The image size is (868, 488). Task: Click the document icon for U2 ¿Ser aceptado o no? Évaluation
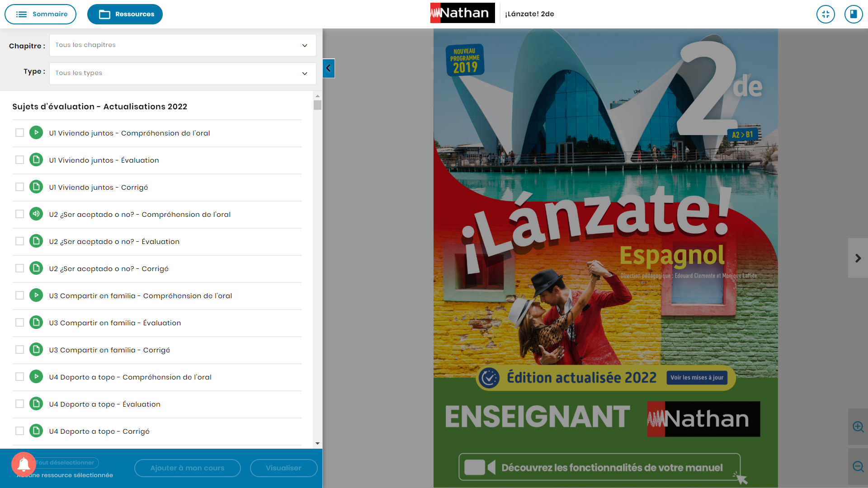point(36,241)
